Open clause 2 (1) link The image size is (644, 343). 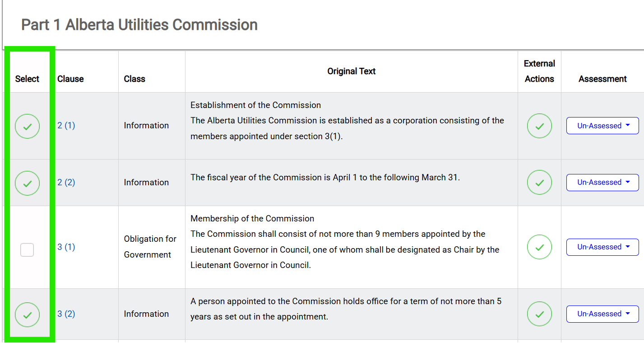tap(66, 126)
